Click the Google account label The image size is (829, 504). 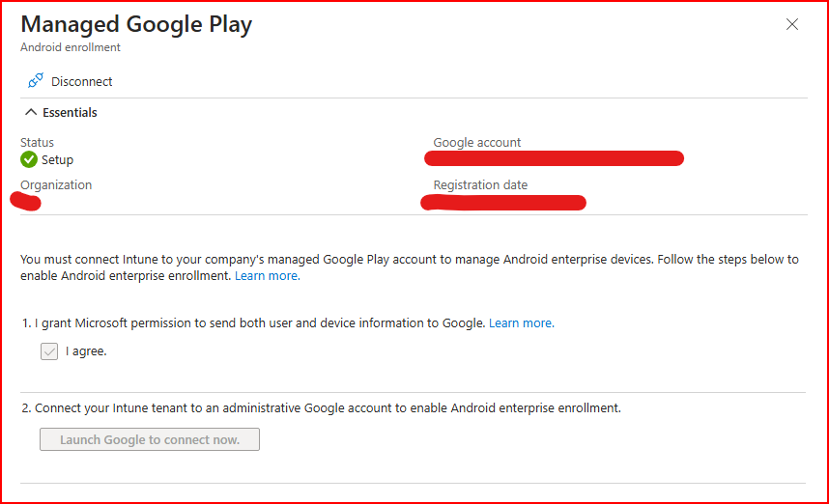[x=477, y=142]
